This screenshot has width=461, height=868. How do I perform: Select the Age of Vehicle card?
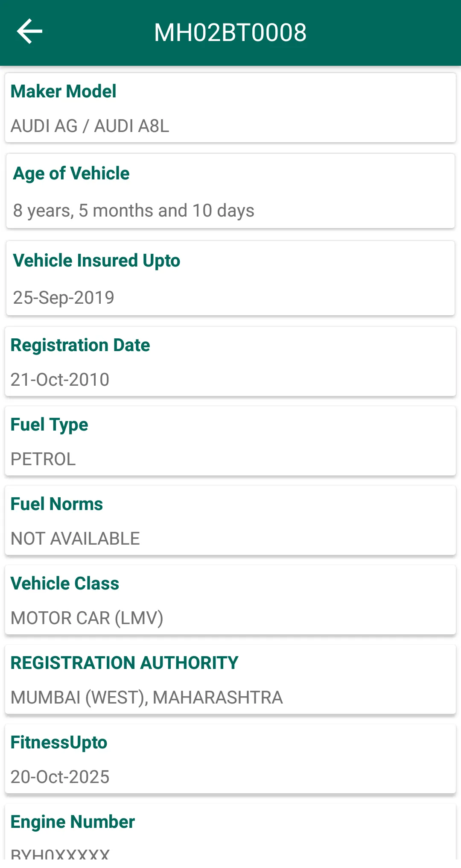coord(230,191)
